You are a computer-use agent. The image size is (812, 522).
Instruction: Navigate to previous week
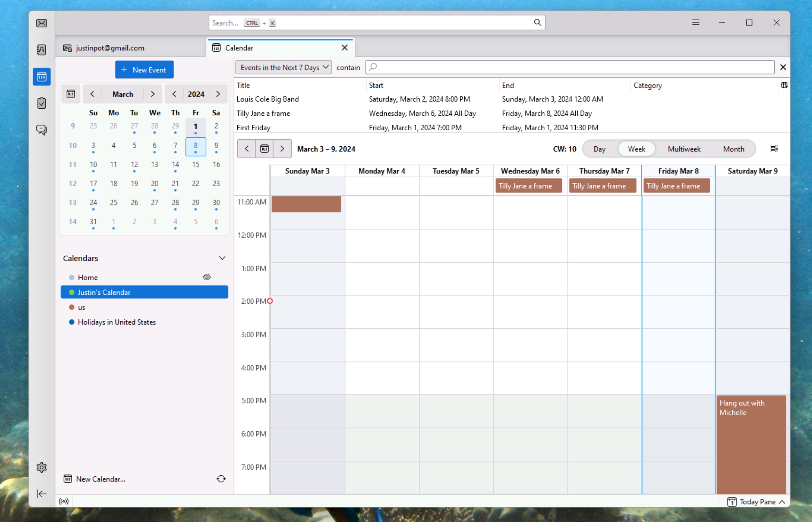coord(246,148)
